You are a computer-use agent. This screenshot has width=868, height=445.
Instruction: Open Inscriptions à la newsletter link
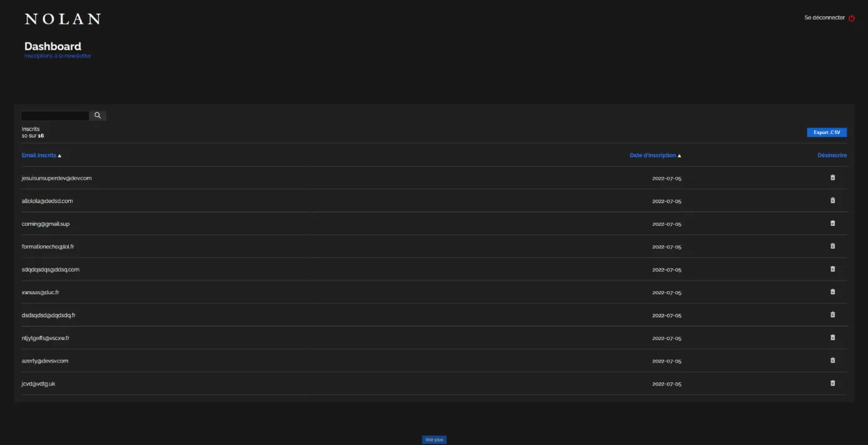click(58, 56)
